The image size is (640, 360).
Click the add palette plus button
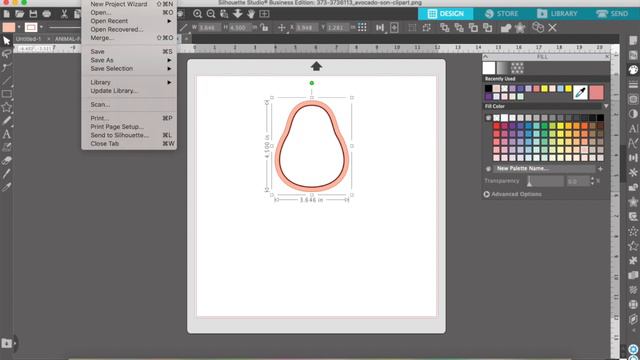point(600,169)
